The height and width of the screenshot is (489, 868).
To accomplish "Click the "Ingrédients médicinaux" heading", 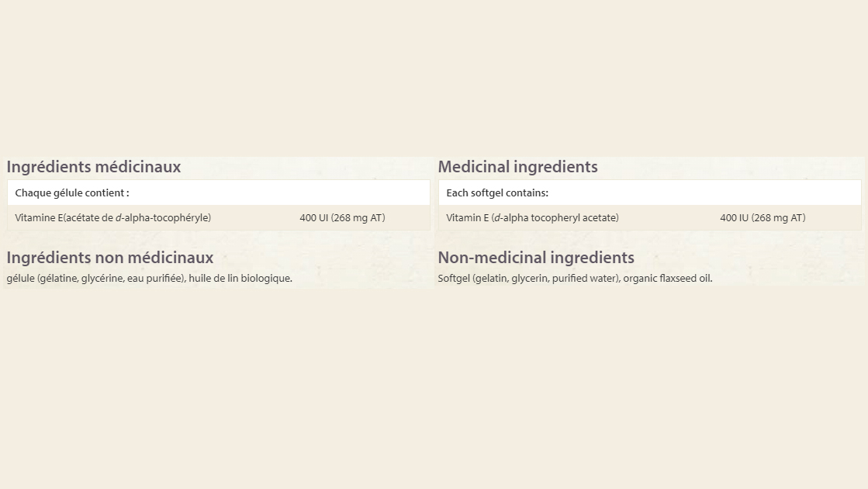I will tap(93, 167).
